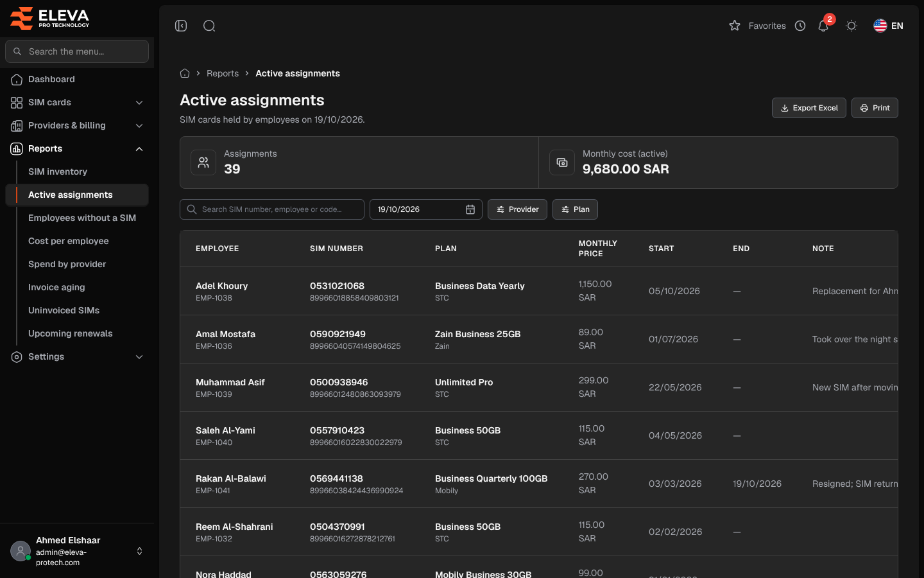Click the Reports chart icon
Image resolution: width=924 pixels, height=578 pixels.
[17, 149]
